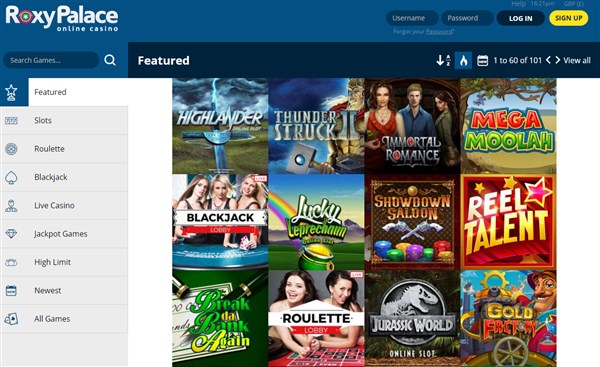Click the Blackjack spade icon

(x=11, y=178)
